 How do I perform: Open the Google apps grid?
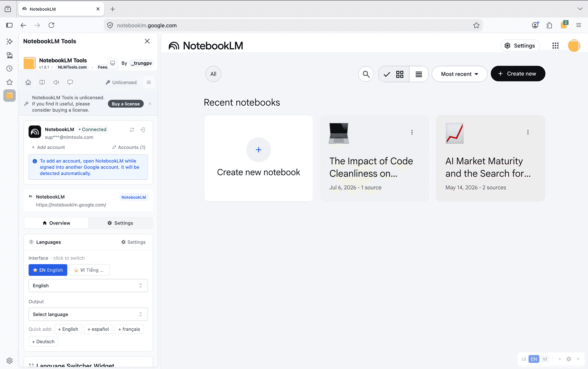click(556, 46)
